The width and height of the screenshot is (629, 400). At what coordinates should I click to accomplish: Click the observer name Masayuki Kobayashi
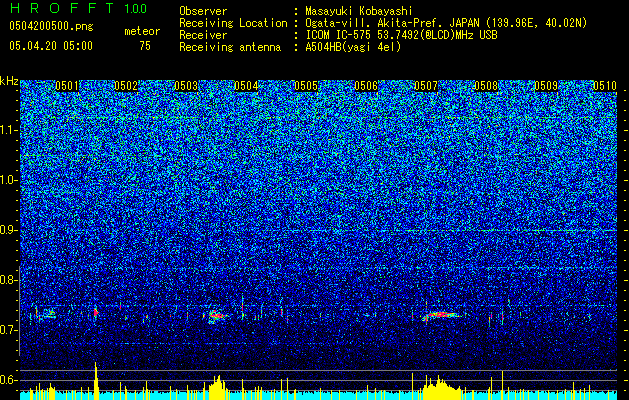(x=359, y=11)
